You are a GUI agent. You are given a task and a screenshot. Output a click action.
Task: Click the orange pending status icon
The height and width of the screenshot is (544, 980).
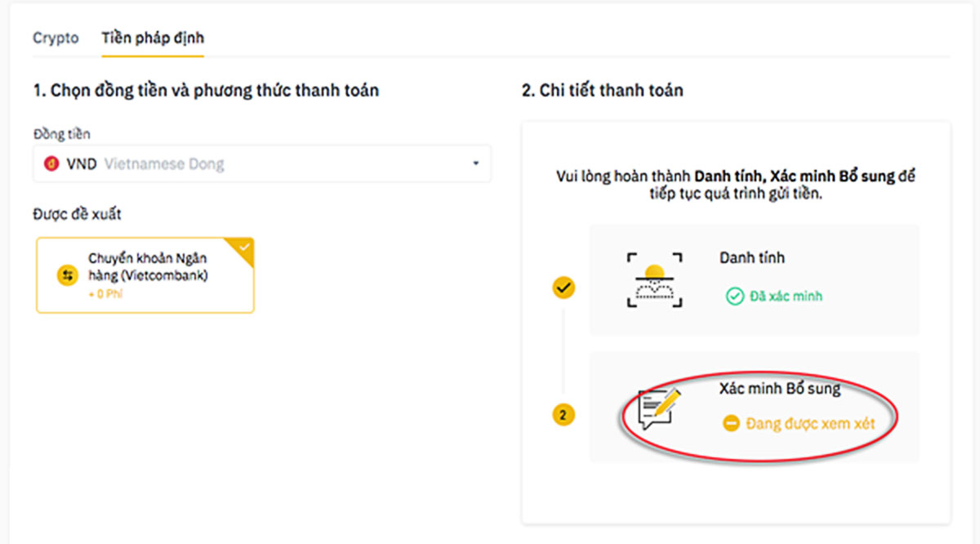point(731,424)
